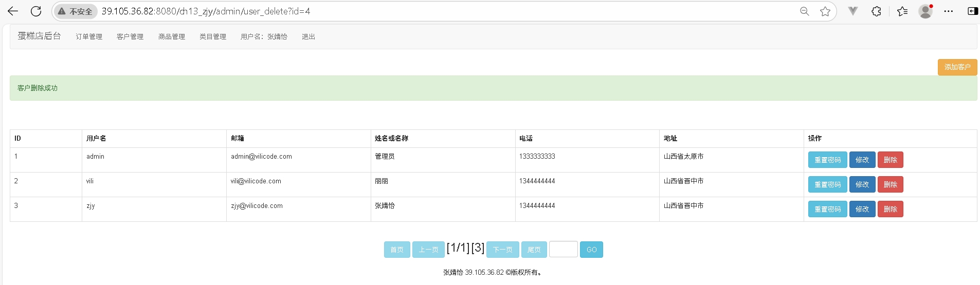Delete the zjy user row
The height and width of the screenshot is (285, 980).
(890, 209)
